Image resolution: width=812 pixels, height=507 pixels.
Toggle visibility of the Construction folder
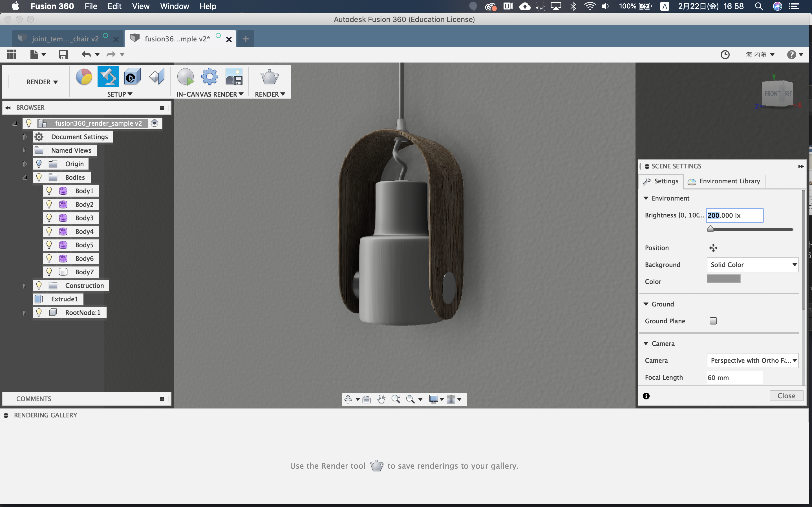39,285
